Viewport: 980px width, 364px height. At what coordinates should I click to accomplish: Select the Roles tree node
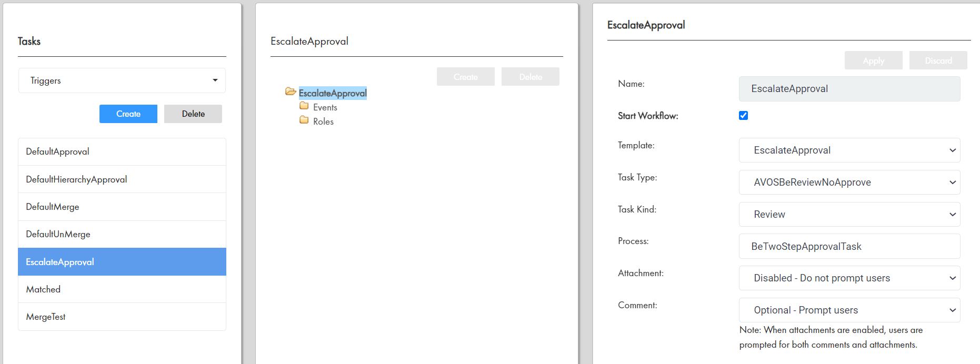coord(323,122)
